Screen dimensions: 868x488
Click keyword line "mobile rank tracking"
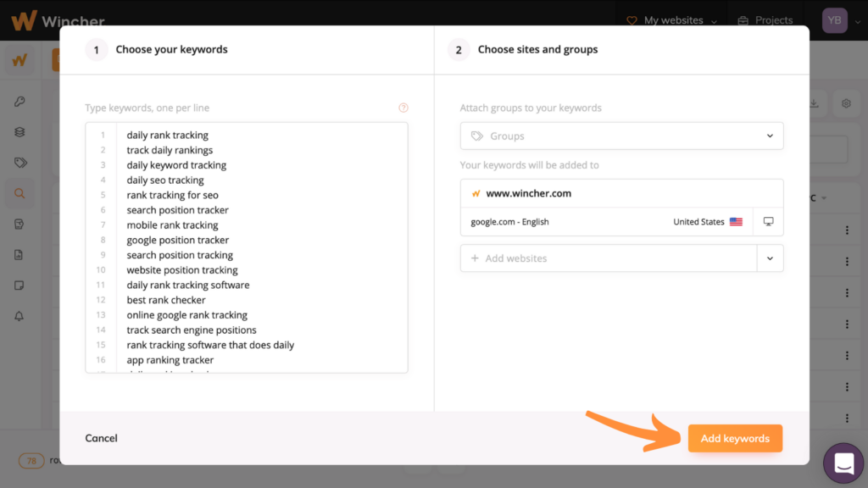coord(172,225)
